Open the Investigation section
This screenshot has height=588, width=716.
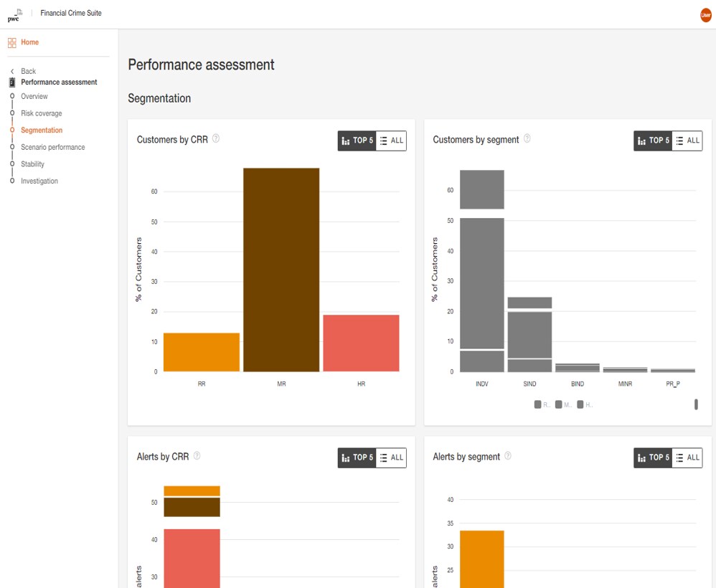tap(39, 181)
